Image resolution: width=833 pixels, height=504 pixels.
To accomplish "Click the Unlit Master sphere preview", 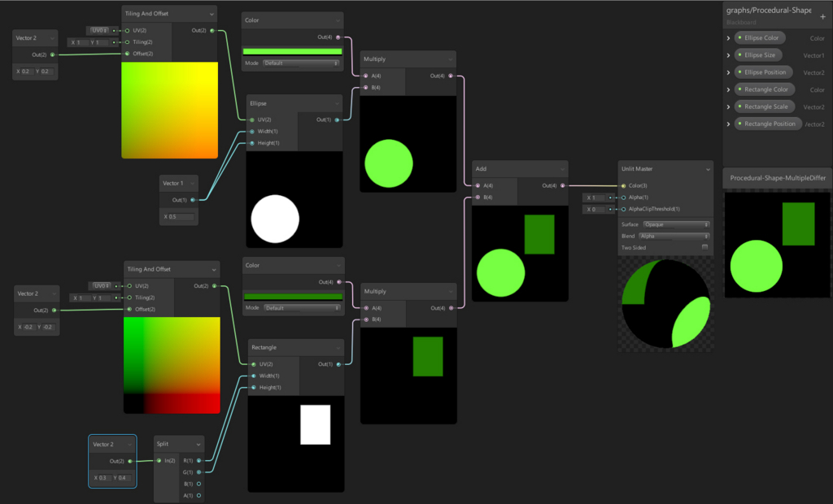I will click(665, 304).
